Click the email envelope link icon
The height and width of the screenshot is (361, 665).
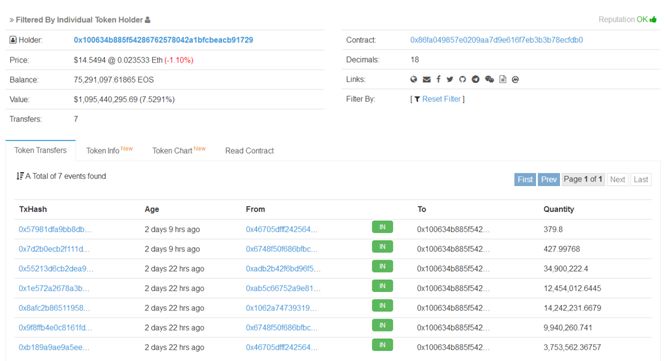427,79
